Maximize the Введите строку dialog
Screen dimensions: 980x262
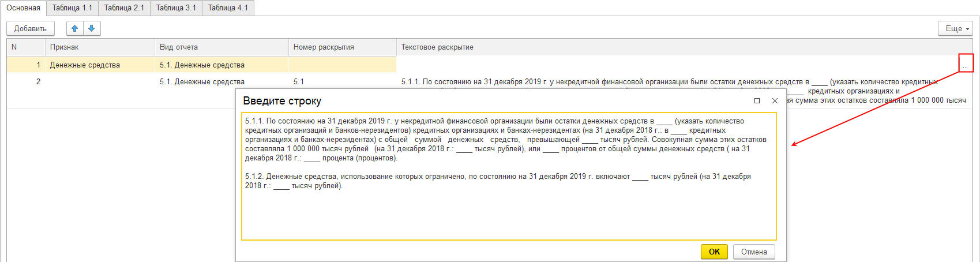click(x=757, y=100)
